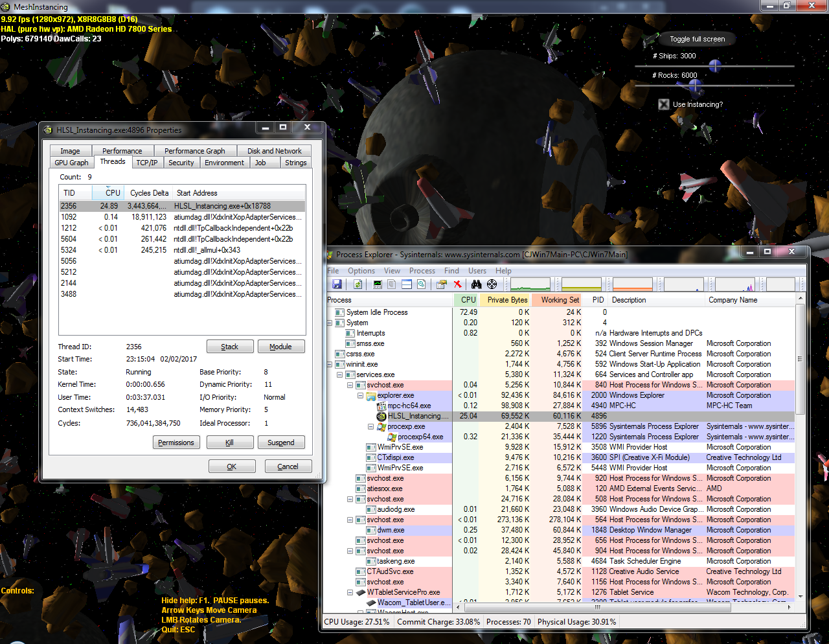Click the Suspend thread button
829x644 pixels.
(x=281, y=443)
